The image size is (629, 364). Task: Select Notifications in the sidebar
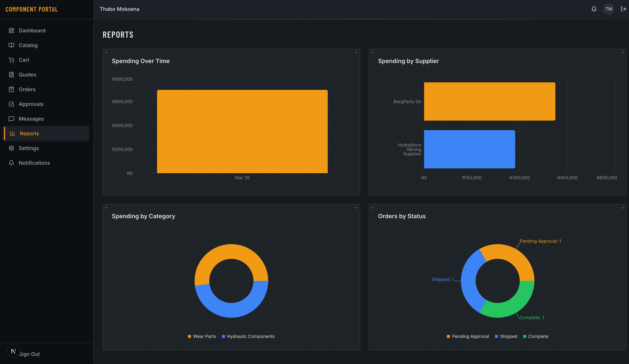click(34, 163)
